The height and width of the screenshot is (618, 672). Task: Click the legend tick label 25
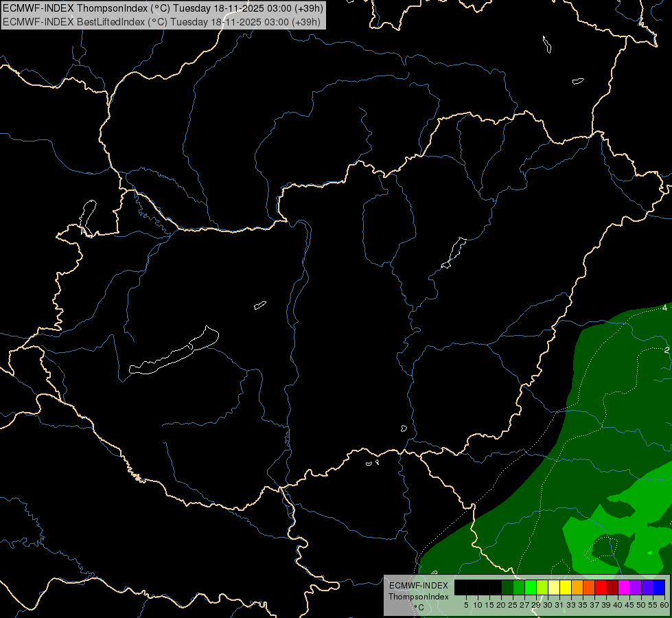point(513,605)
